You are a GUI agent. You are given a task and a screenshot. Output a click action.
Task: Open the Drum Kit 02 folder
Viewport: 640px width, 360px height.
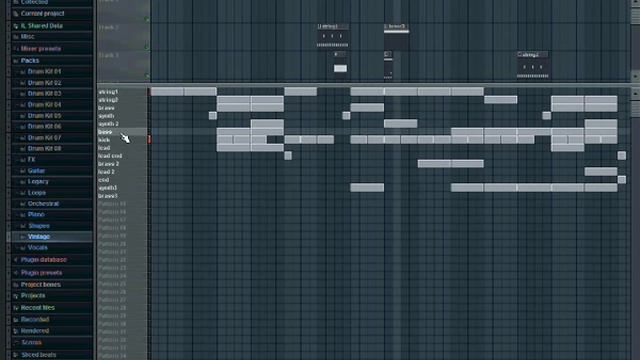tap(44, 83)
